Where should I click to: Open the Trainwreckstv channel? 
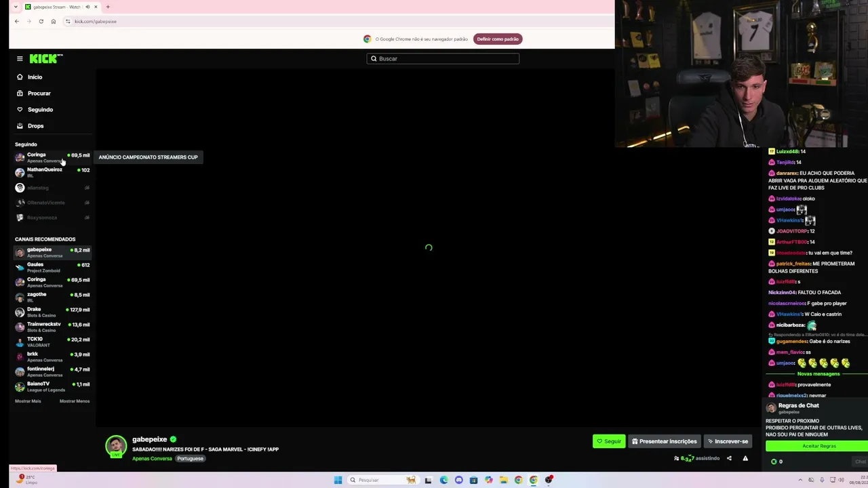click(52, 327)
